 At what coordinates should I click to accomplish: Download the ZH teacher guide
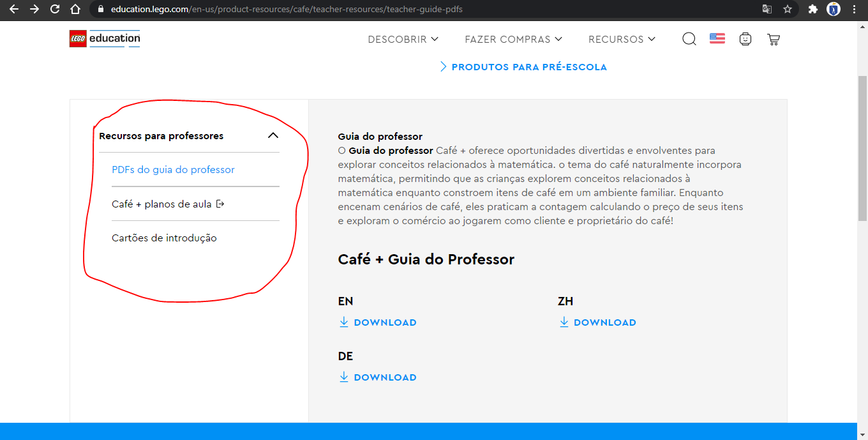tap(597, 322)
